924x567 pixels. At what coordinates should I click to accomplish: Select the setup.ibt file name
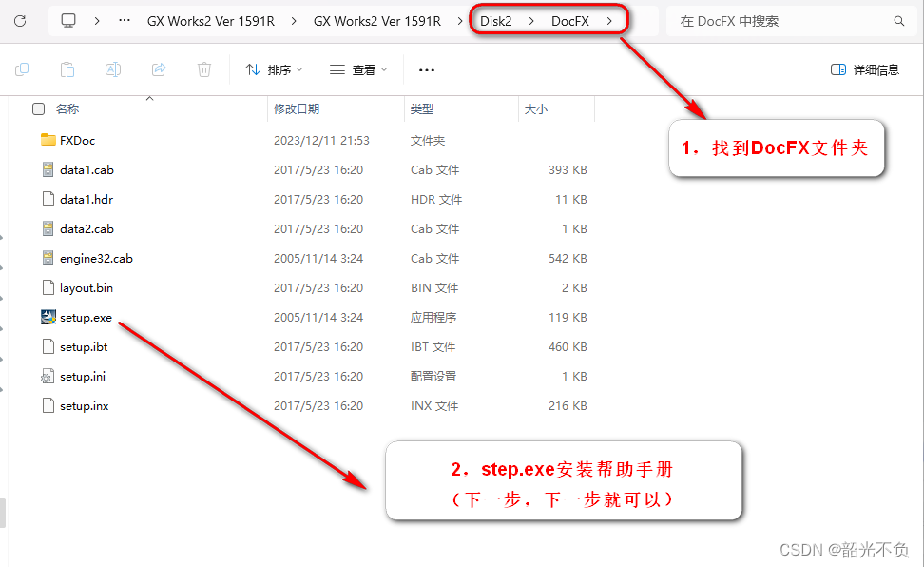(84, 347)
